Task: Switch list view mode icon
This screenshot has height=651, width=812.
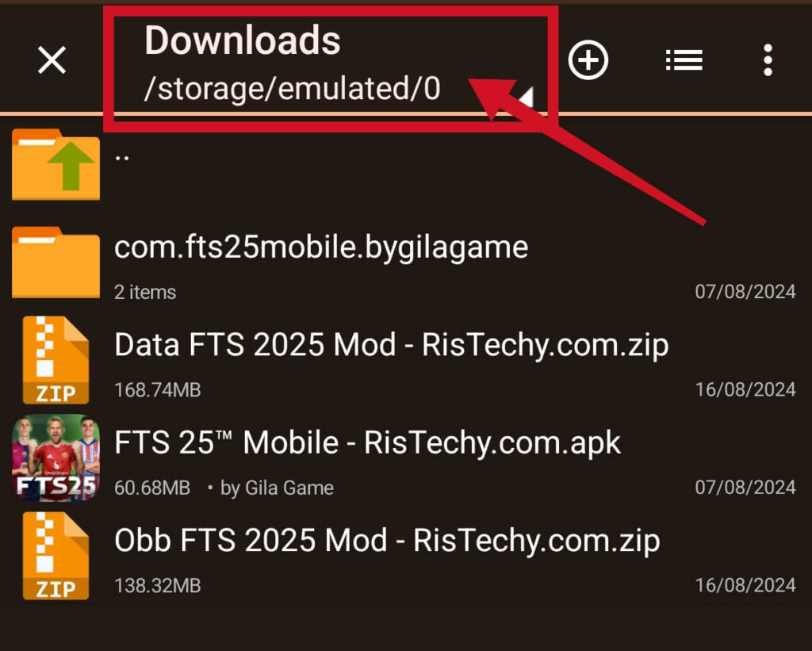Action: pos(684,60)
